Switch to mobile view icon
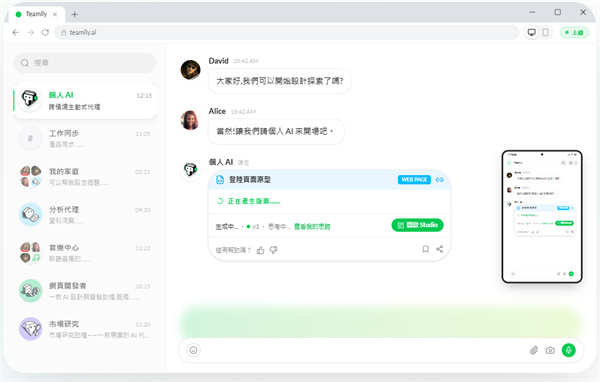 pos(546,33)
